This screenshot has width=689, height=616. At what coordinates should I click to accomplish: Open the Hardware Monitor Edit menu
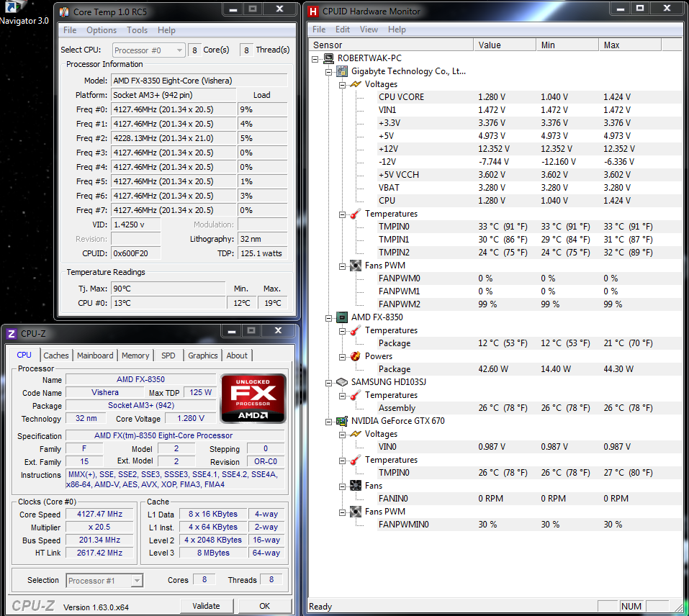coord(342,30)
